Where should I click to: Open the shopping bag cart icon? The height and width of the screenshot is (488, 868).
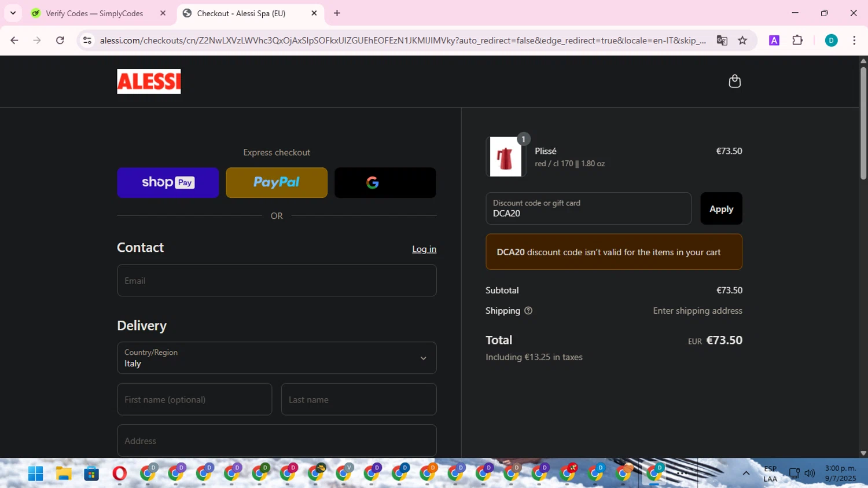click(x=734, y=81)
